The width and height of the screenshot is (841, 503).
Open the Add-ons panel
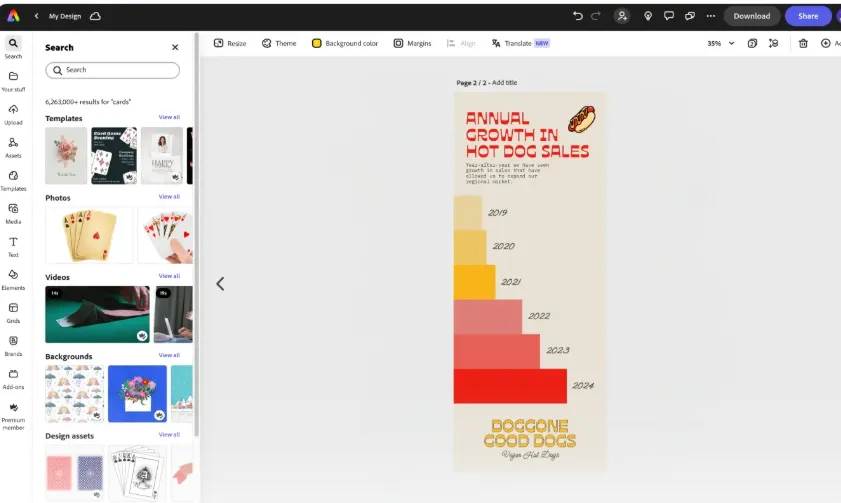click(13, 377)
